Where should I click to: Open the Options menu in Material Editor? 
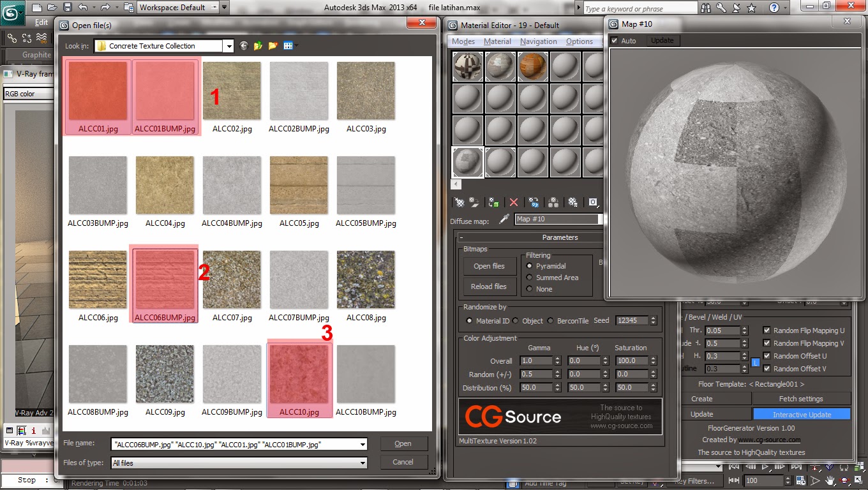click(x=580, y=41)
